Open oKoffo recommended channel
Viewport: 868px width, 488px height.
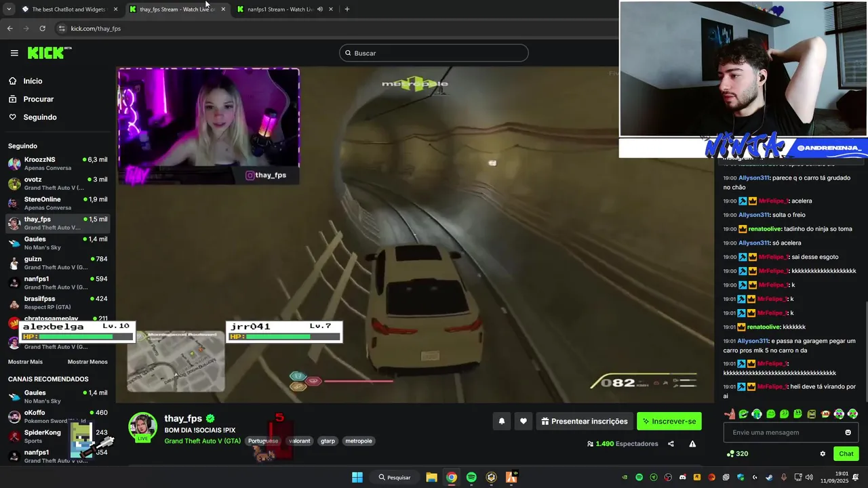(x=58, y=416)
